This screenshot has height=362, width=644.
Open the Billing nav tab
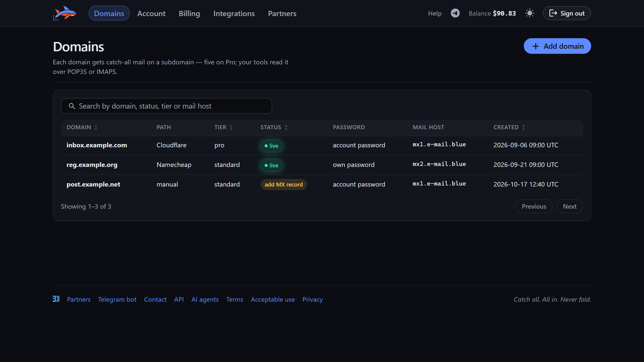189,13
